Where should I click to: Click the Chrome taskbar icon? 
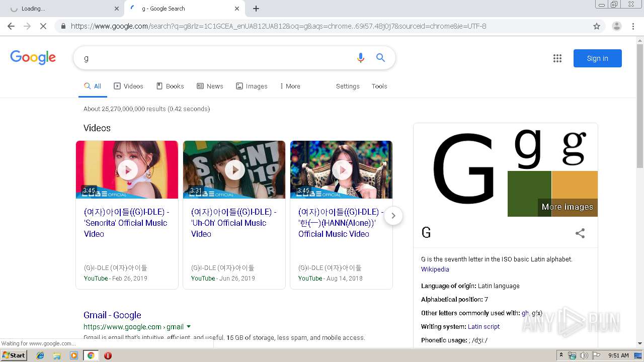click(91, 355)
